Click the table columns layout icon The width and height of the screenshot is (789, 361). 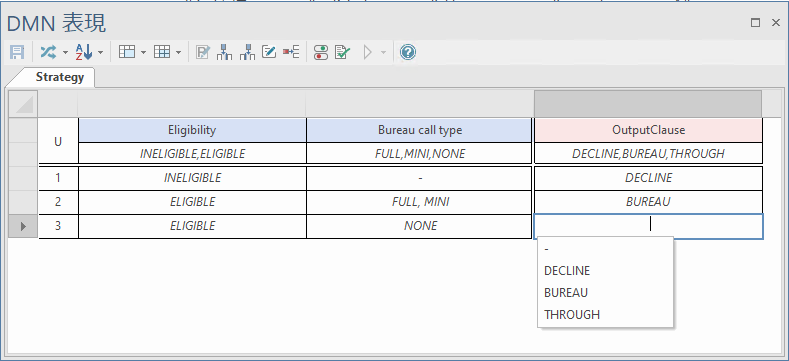[x=127, y=52]
